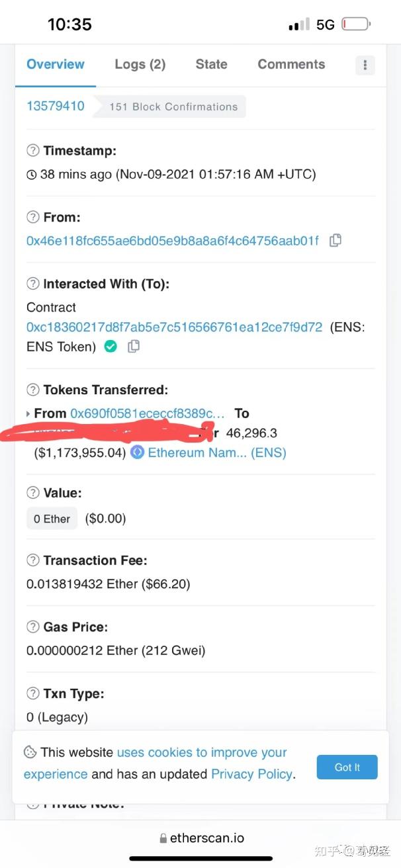The width and height of the screenshot is (401, 868).
Task: Open the Comments tab
Action: tap(291, 64)
